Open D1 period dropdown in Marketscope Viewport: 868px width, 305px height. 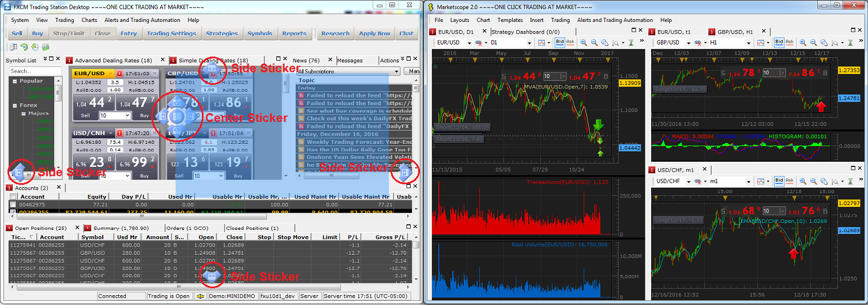click(x=529, y=43)
